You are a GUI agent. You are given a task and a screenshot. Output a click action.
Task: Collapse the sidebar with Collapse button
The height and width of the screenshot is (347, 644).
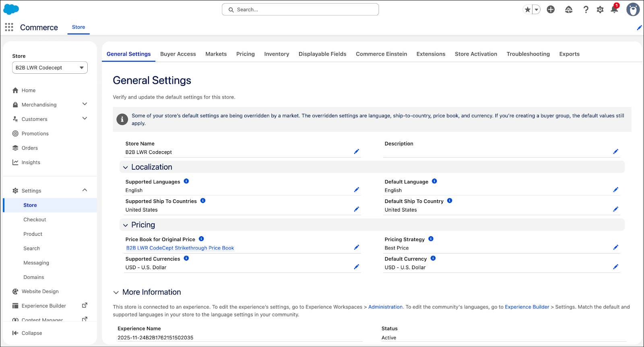point(27,333)
